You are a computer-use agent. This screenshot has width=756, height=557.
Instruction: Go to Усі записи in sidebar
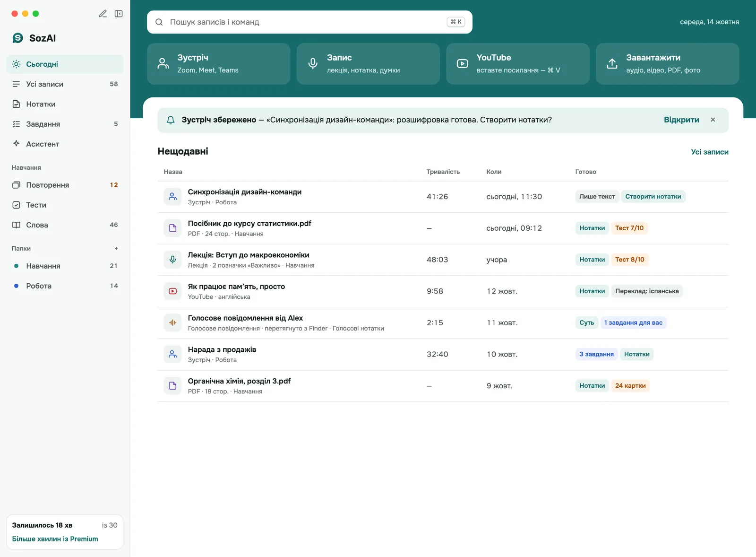[x=65, y=84]
